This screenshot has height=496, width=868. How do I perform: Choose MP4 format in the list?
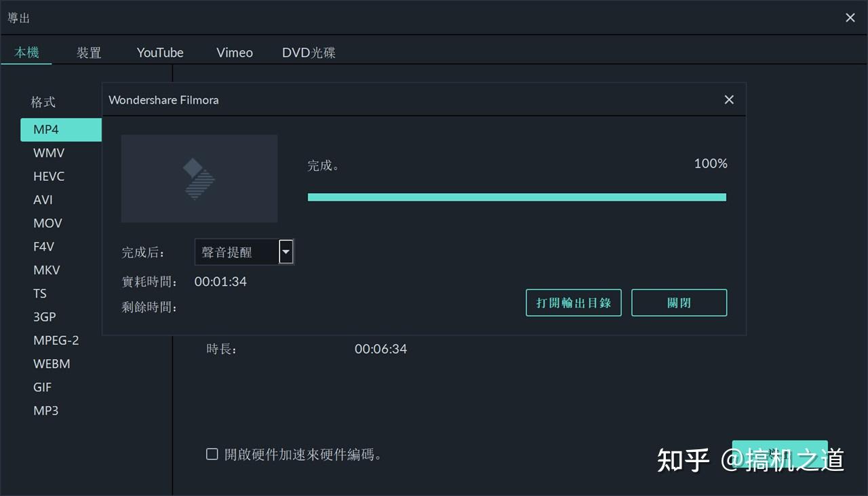point(61,129)
